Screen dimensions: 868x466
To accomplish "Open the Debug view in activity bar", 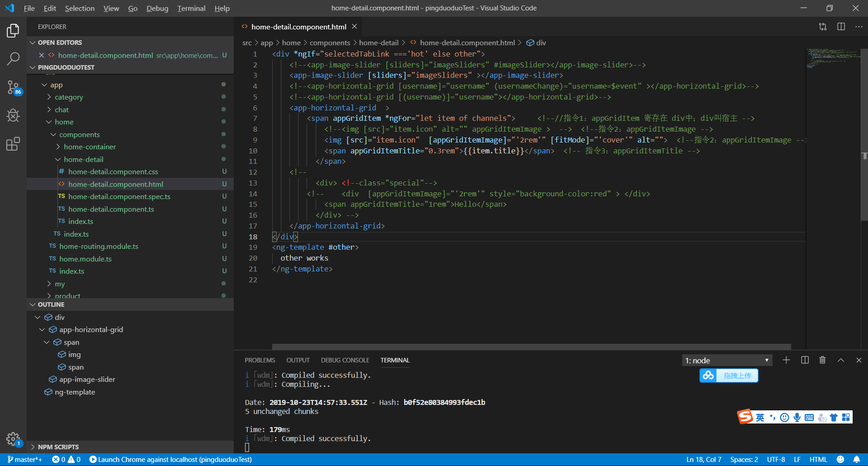I will click(x=13, y=115).
